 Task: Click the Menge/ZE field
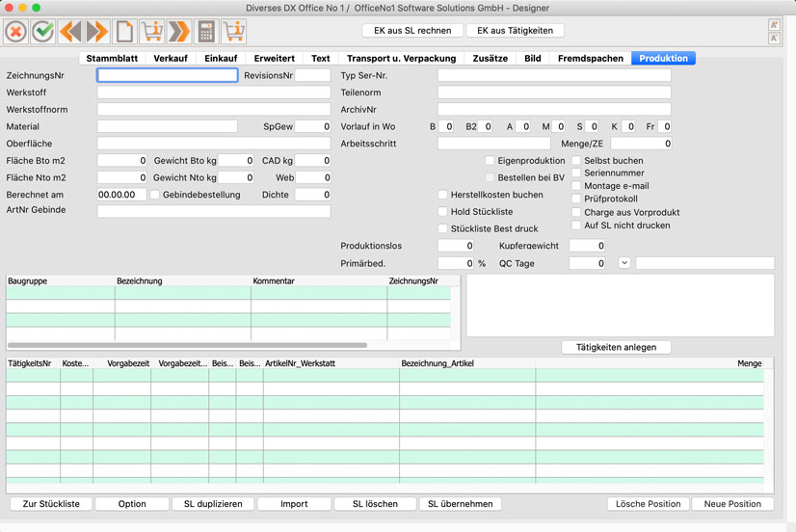pyautogui.click(x=641, y=144)
